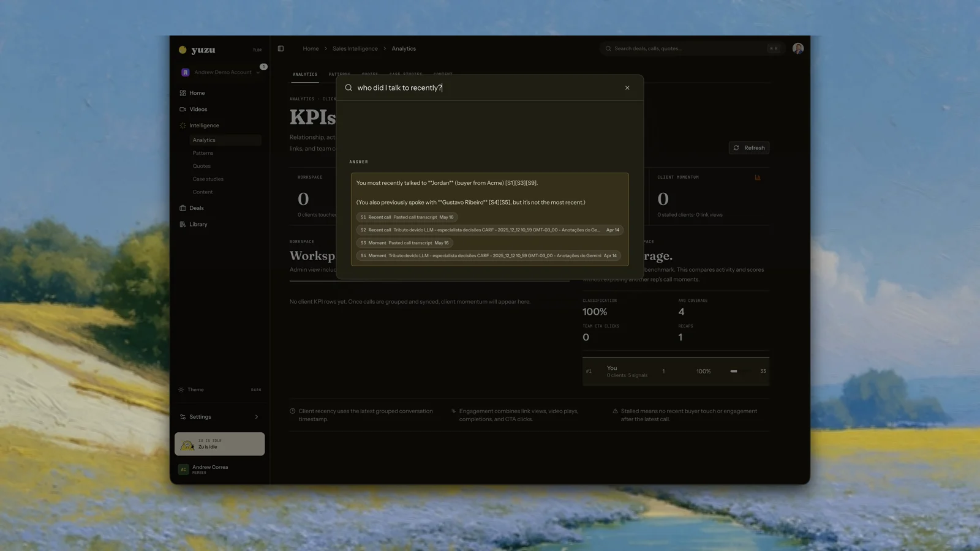Expand Settings with its chevron
Screen dimensions: 980x551
[256, 417]
